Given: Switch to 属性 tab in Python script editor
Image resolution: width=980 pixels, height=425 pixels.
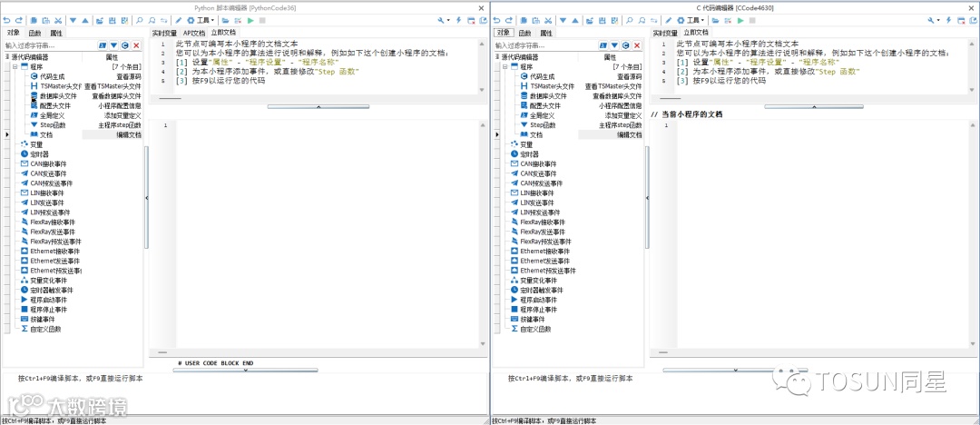Looking at the screenshot, I should coord(56,34).
